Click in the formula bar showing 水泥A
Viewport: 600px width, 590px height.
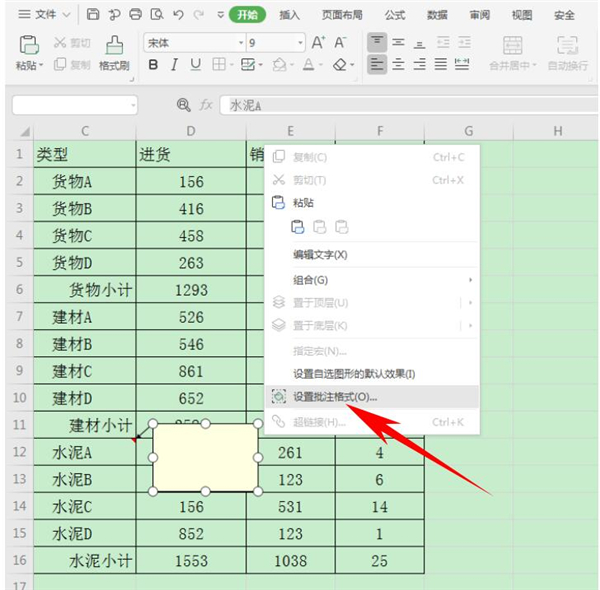tap(400, 105)
